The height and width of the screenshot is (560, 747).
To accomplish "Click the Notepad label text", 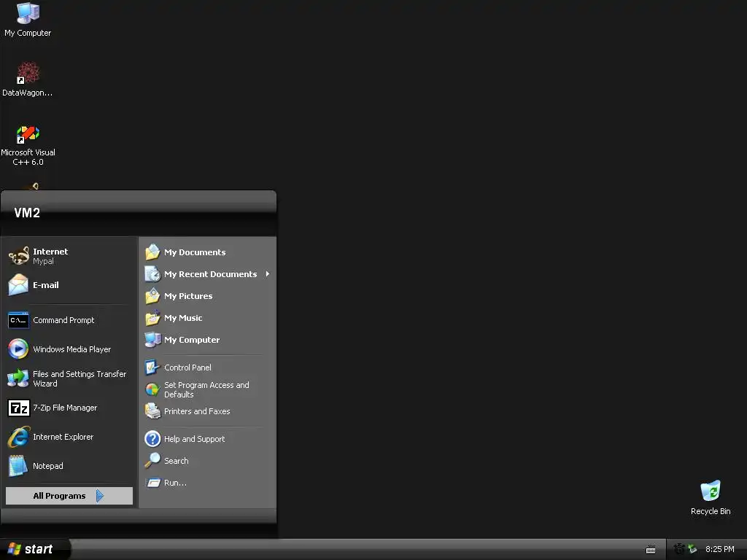I will (x=47, y=466).
